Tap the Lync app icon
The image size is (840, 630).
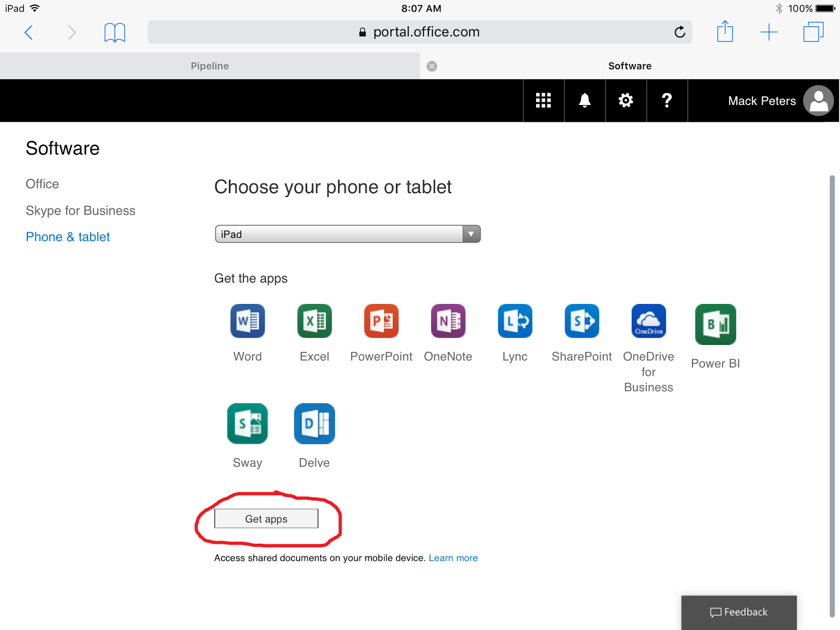coord(515,321)
